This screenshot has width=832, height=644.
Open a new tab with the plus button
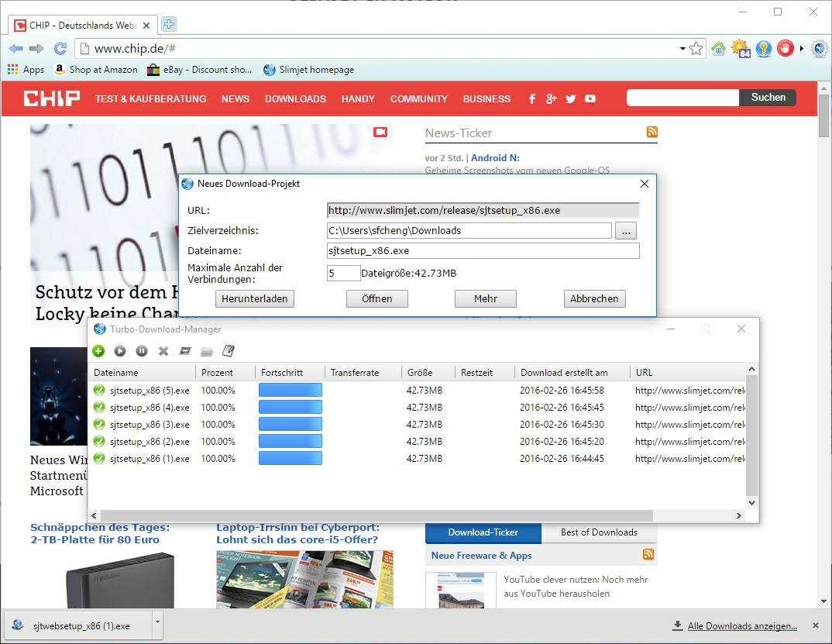(x=169, y=24)
